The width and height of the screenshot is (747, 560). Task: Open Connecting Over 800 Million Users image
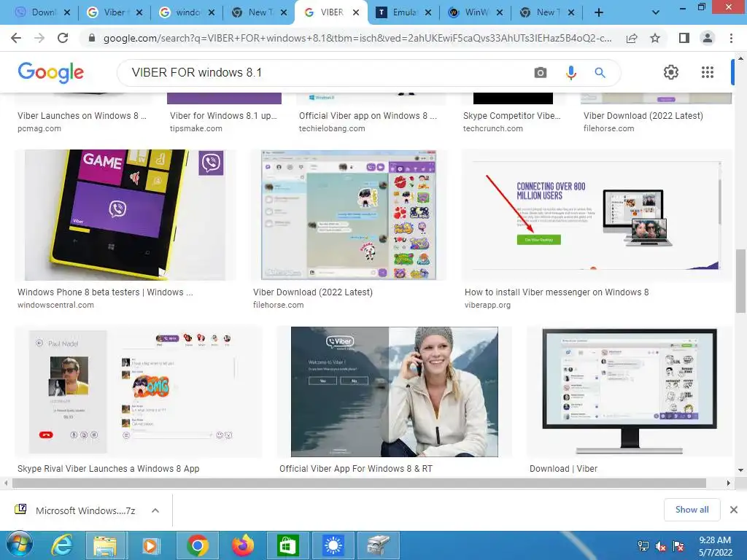[596, 215]
